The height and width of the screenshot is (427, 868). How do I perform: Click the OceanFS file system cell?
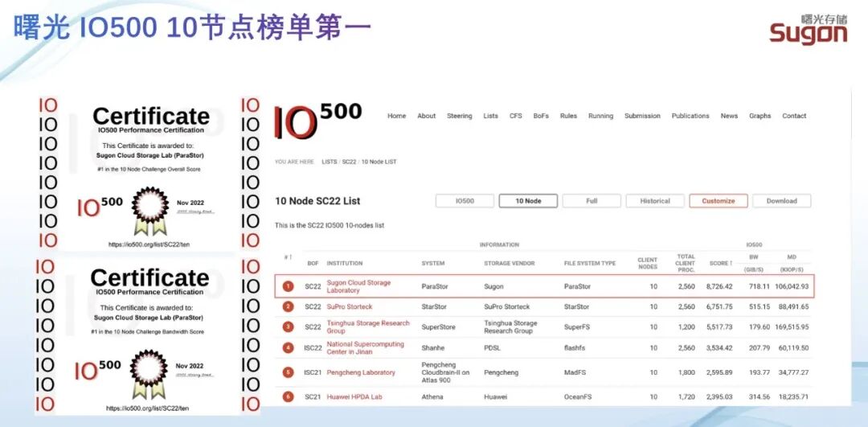point(578,396)
